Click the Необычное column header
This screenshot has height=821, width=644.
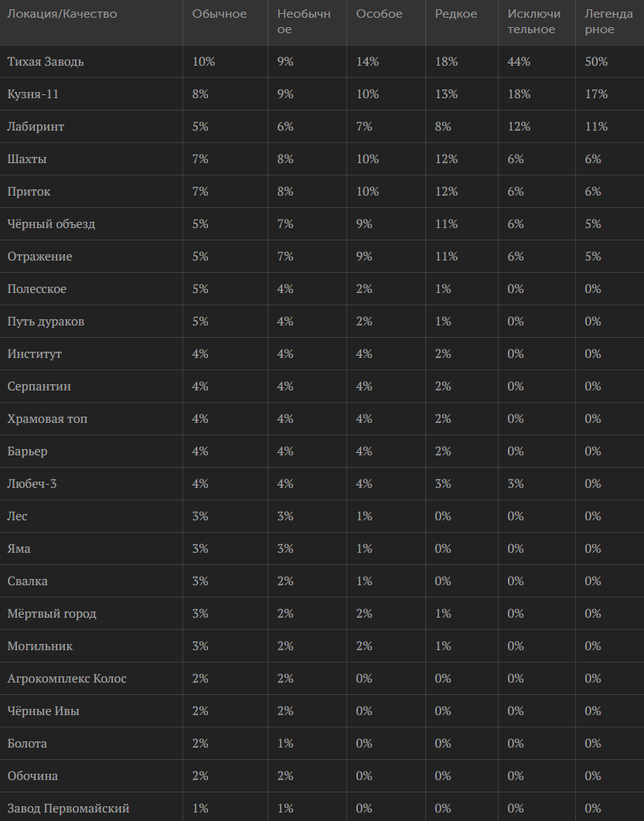(304, 22)
